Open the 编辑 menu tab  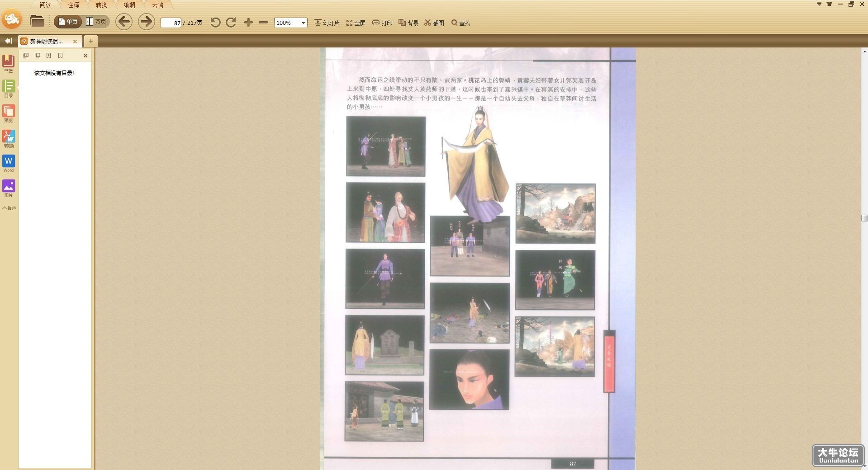(x=130, y=5)
